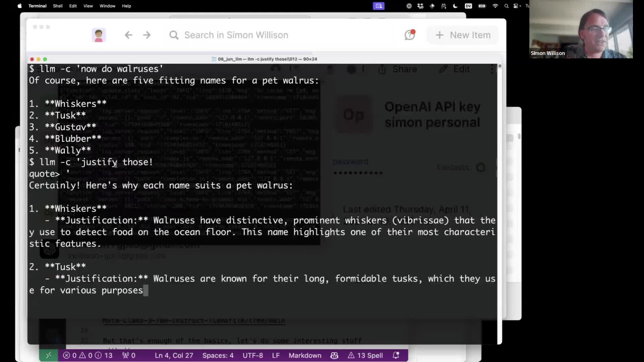Open the Markdown language mode selector

[305, 355]
